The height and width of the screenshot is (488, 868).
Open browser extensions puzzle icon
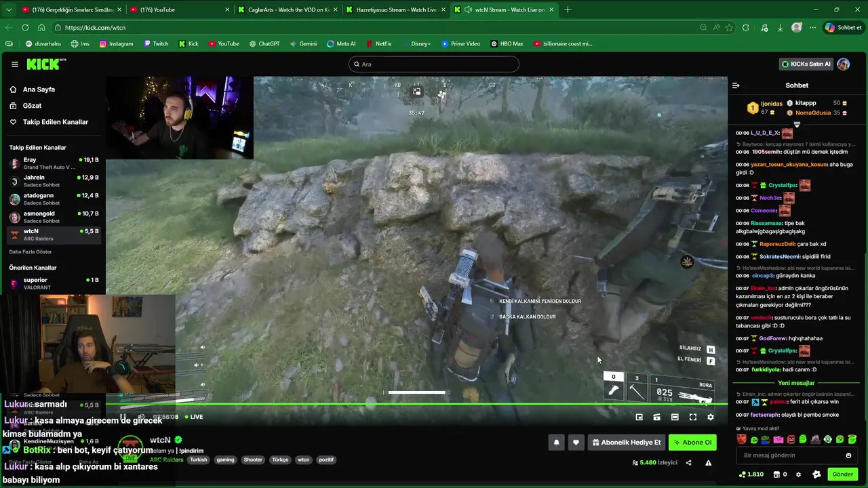746,28
